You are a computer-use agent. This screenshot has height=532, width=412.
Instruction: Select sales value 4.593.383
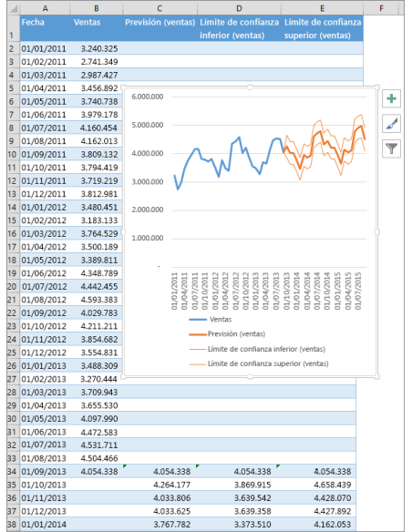[x=97, y=300]
